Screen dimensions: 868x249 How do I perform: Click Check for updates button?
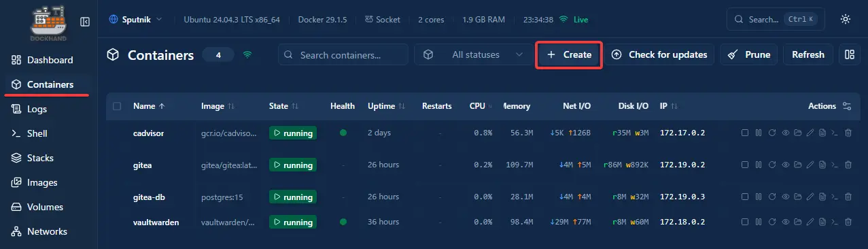(659, 54)
